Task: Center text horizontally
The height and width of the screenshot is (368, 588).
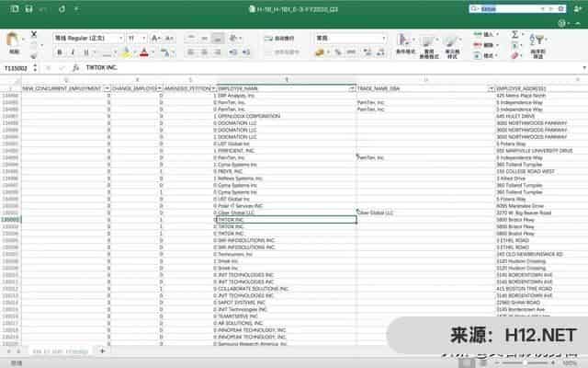Action: tap(204, 52)
